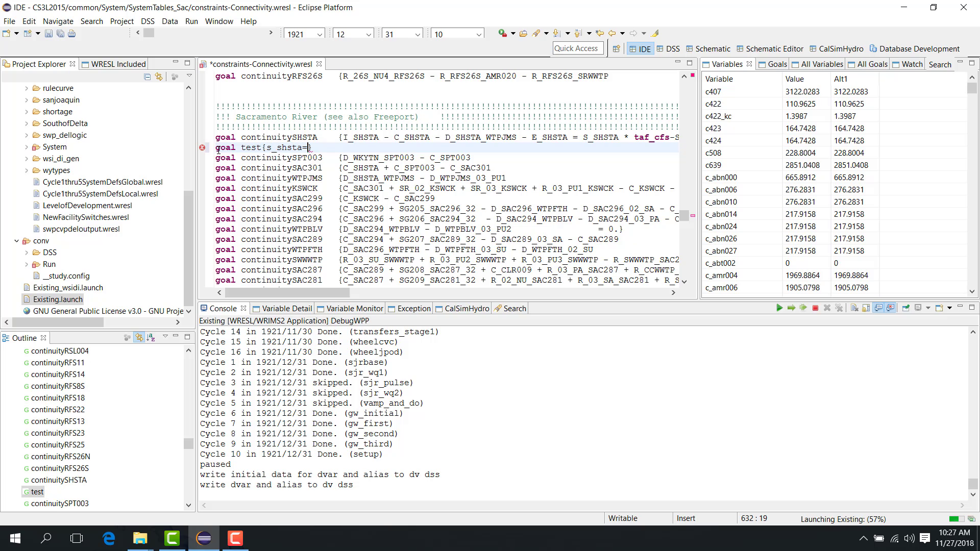The width and height of the screenshot is (980, 551).
Task: Click the Remove Launch gray X icon
Action: [x=827, y=308]
